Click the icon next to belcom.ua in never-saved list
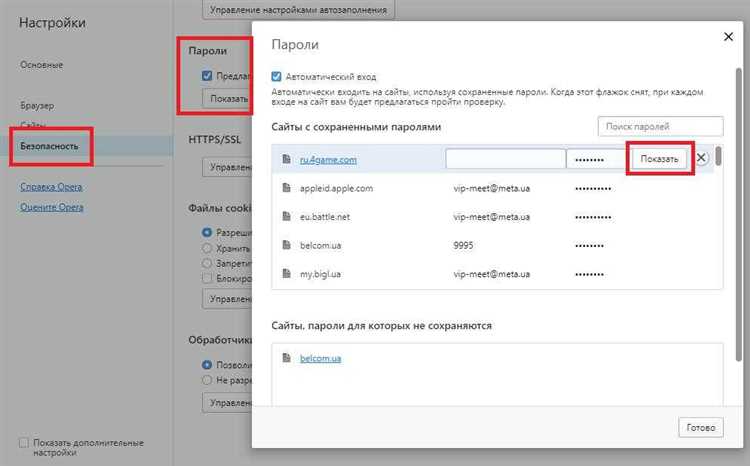The image size is (750, 466). click(x=286, y=358)
